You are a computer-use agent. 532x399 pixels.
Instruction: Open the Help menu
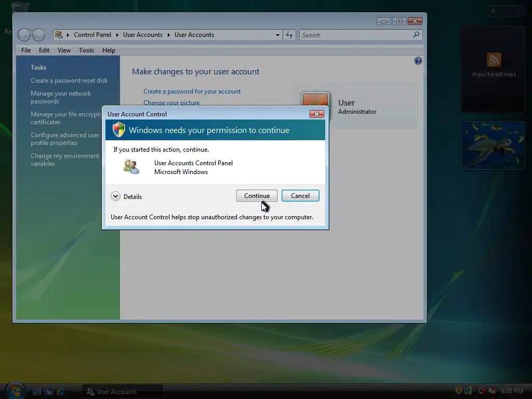[x=109, y=50]
